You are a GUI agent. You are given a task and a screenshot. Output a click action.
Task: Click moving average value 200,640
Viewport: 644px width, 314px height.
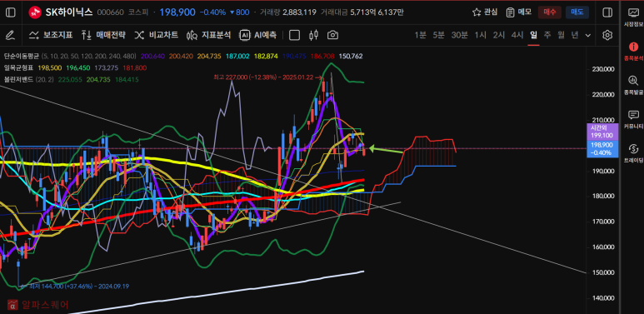152,57
